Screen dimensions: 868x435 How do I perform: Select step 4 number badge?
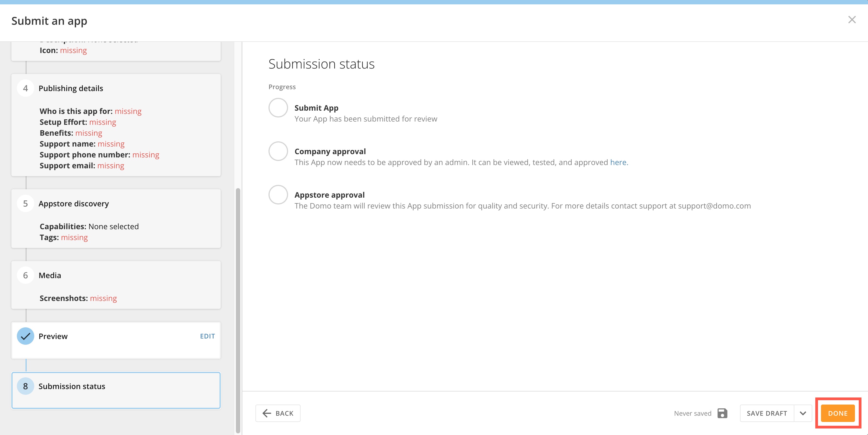tap(26, 88)
